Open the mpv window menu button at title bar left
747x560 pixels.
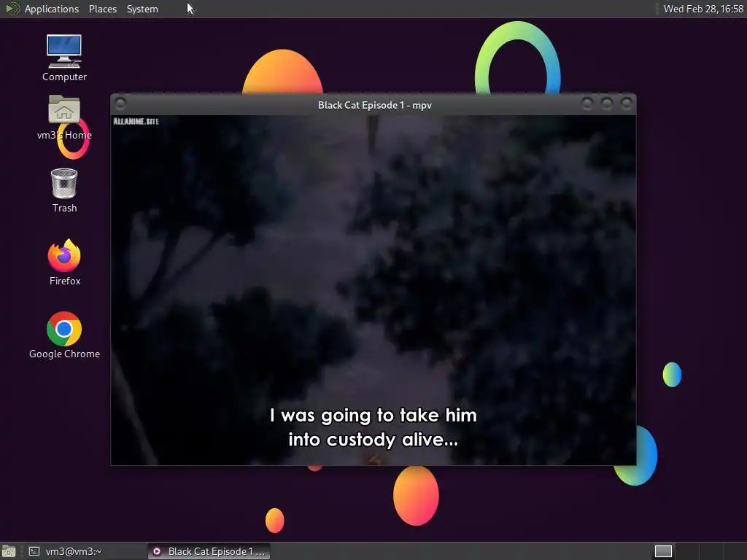click(120, 104)
